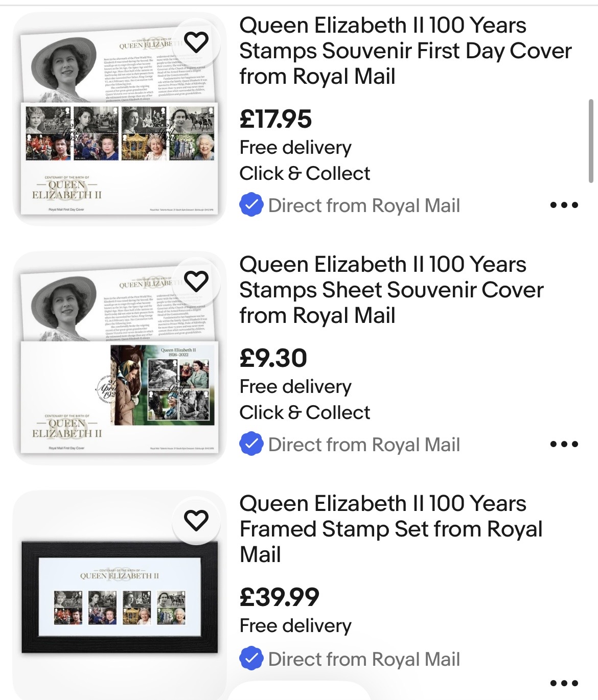Open more options for First Day Cover listing
This screenshot has height=700, width=598.
564,205
